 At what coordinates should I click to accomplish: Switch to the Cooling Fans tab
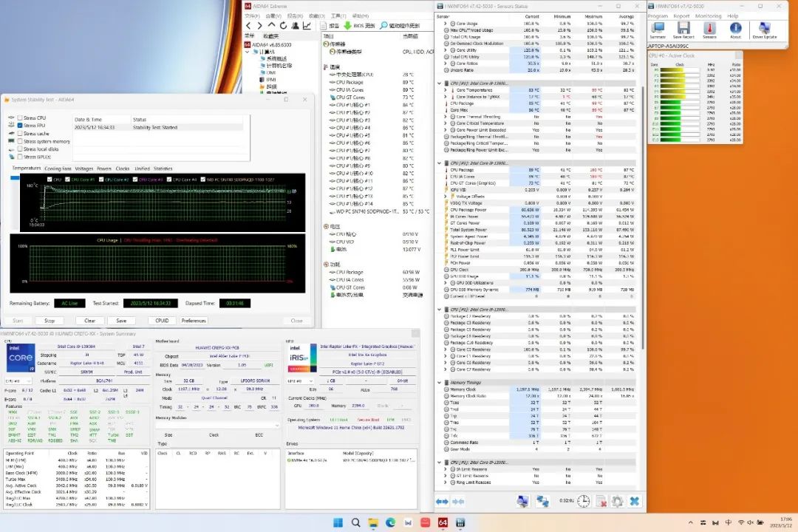point(58,168)
